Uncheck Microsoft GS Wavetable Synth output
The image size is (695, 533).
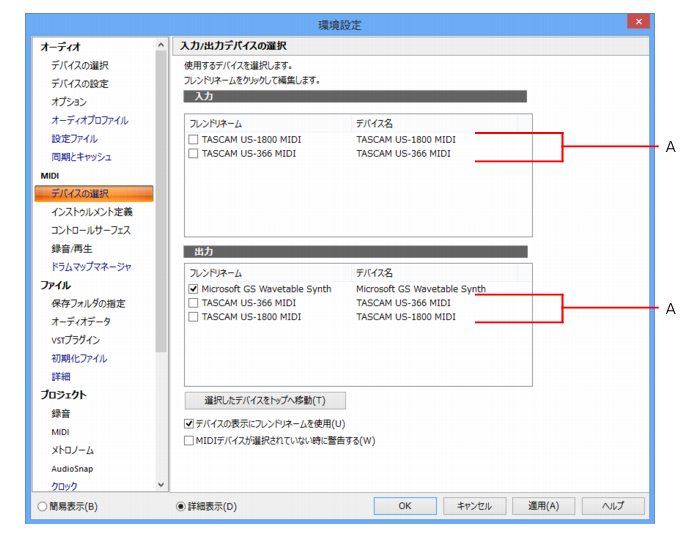193,289
